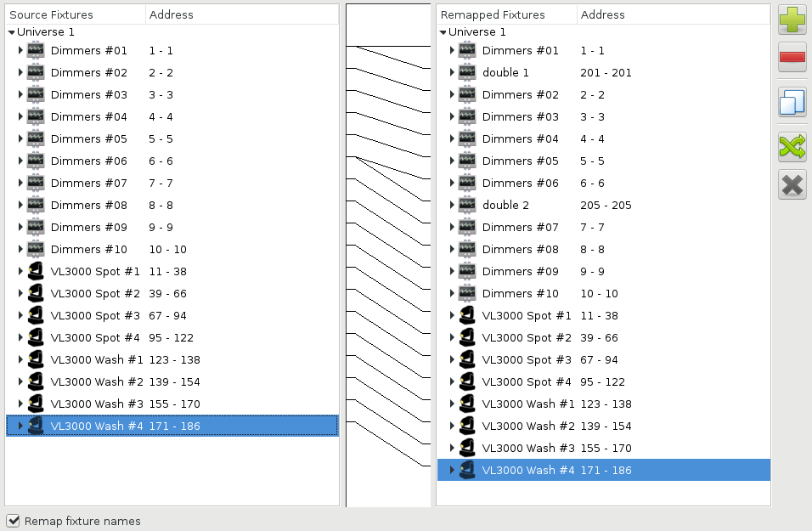Select remapped Dimmers #07 dimmer icon
Viewport: 812px width, 531px height.
467,227
